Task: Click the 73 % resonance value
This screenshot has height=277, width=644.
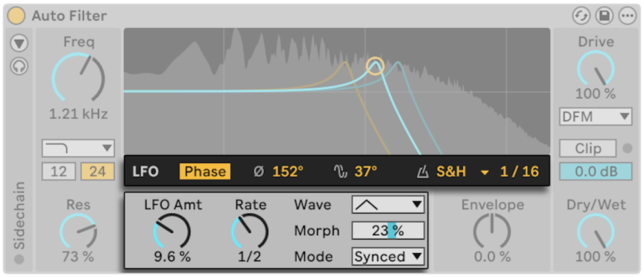Action: pos(79,257)
